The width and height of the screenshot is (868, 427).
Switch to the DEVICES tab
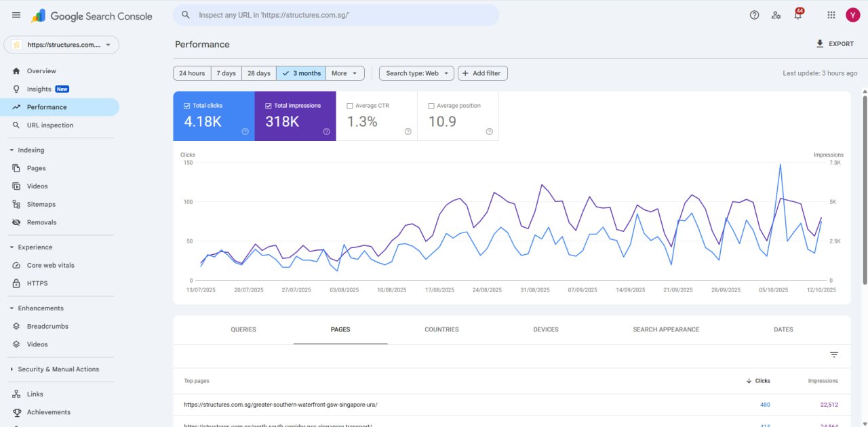[x=545, y=329]
